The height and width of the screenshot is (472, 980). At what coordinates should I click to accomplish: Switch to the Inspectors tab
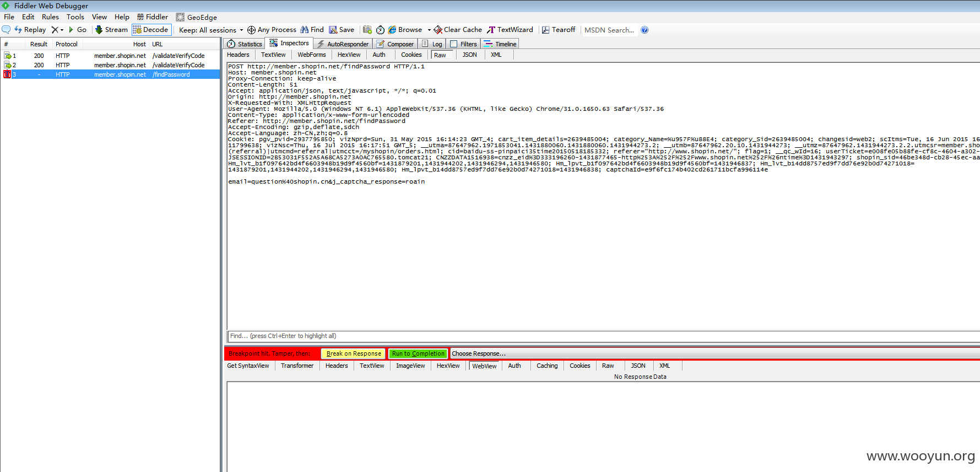pyautogui.click(x=289, y=43)
